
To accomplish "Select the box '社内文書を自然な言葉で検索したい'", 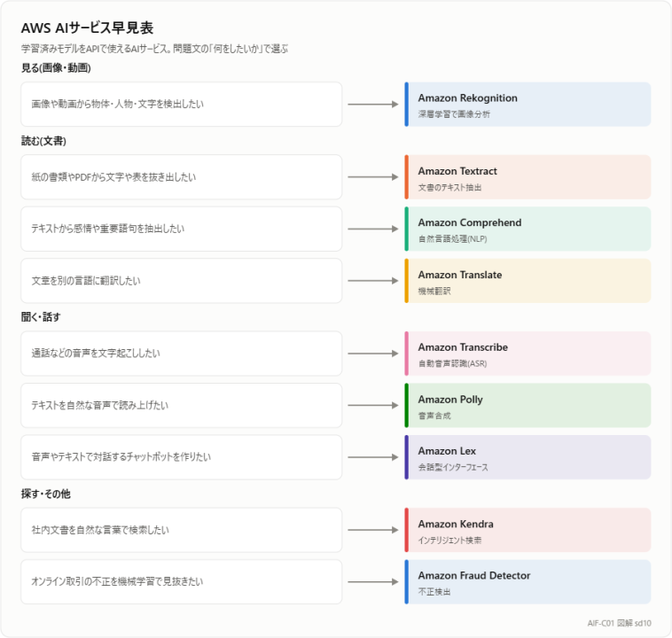I will 181,530.
